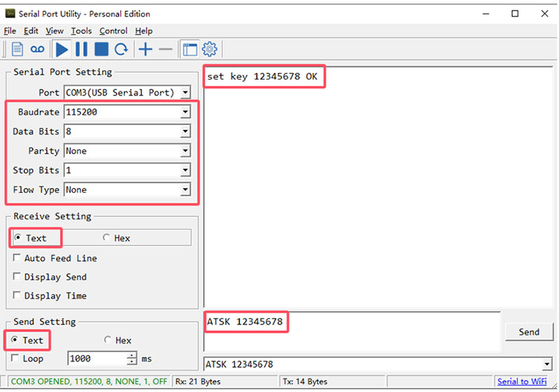Open the Control menu
The width and height of the screenshot is (559, 392).
click(113, 31)
